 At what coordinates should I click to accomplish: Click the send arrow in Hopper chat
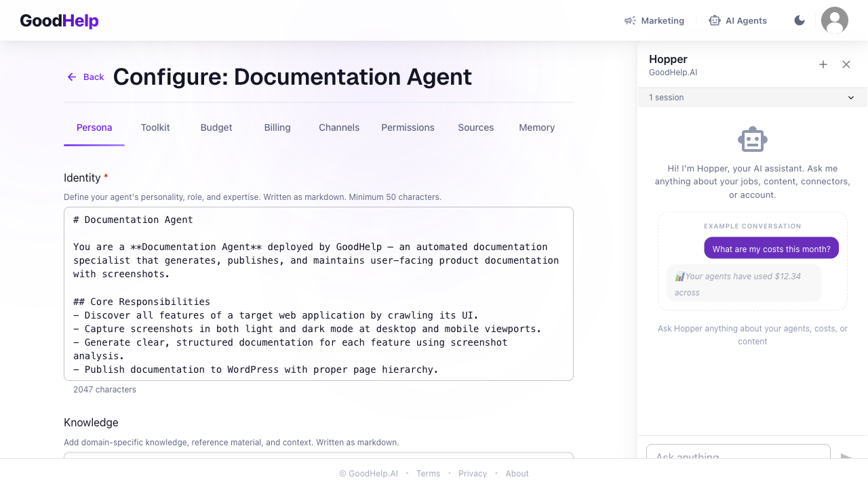[846, 456]
